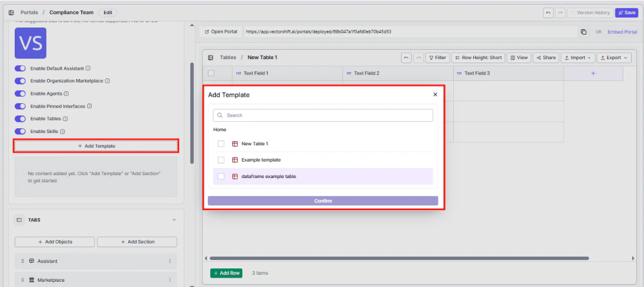Click the template Search field
This screenshot has width=644, height=287.
click(323, 115)
